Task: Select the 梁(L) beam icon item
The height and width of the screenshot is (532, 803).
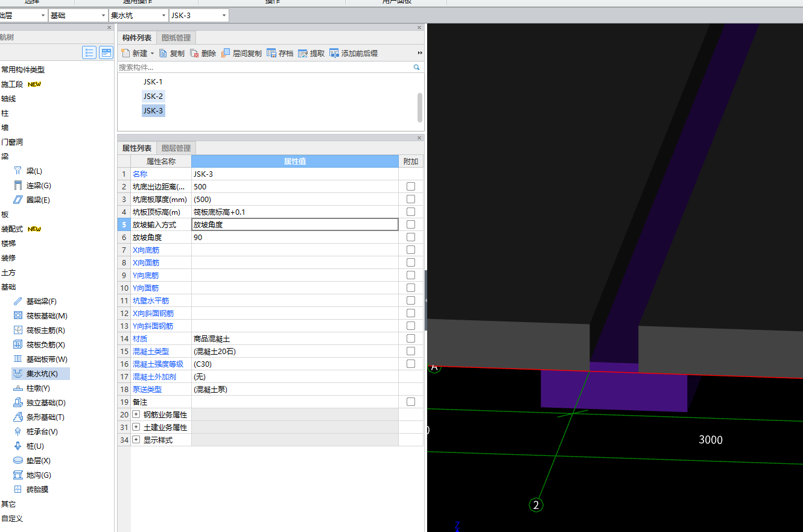Action: tap(17, 171)
